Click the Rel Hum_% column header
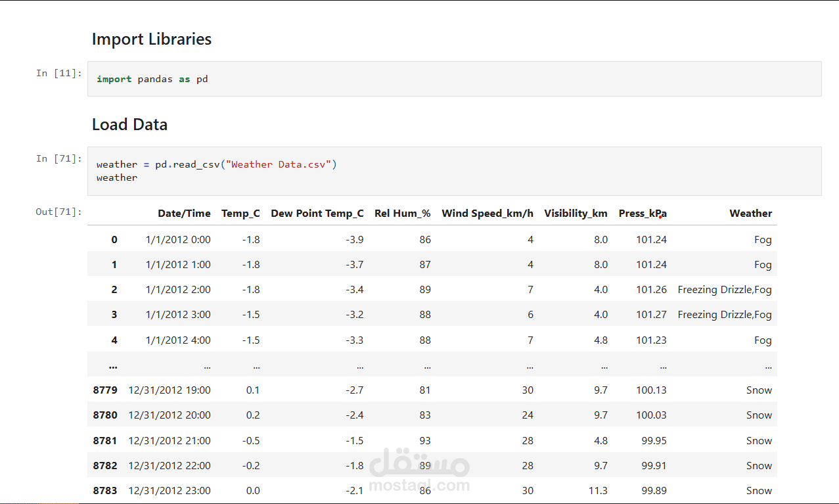Image resolution: width=839 pixels, height=504 pixels. (403, 214)
